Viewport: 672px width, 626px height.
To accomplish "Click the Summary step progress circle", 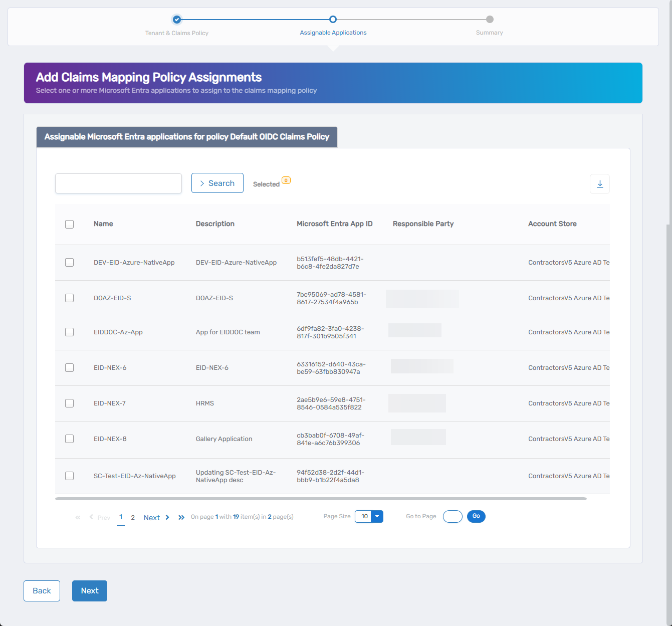I will [x=489, y=19].
